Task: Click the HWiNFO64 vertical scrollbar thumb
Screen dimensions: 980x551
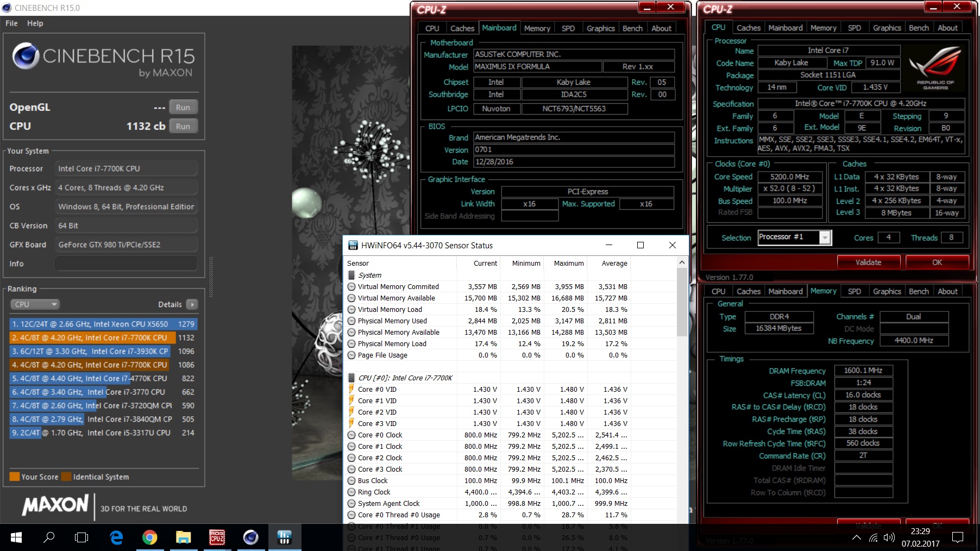Action: point(682,302)
